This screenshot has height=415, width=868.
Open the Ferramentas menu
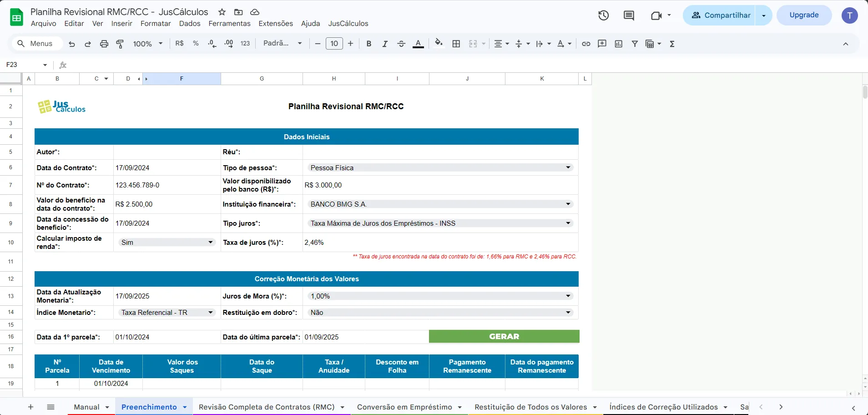coord(229,24)
